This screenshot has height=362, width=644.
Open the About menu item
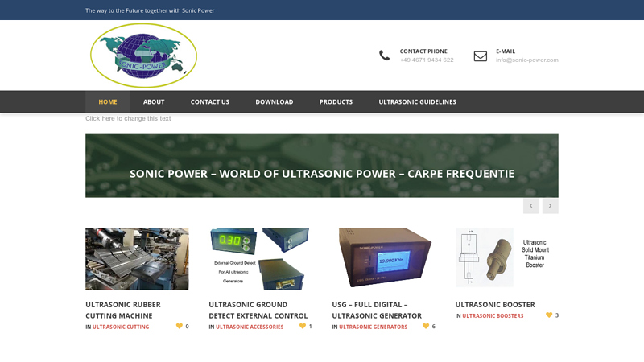154,102
